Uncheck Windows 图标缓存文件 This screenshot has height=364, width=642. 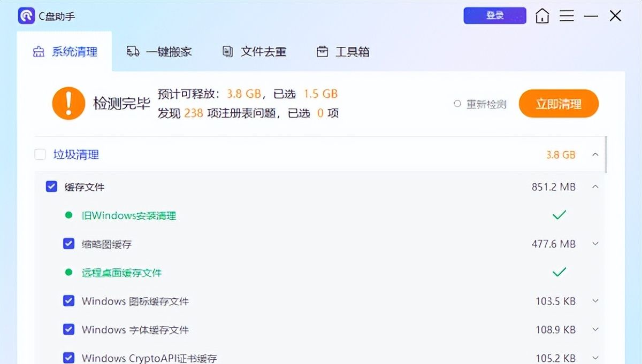tap(68, 300)
